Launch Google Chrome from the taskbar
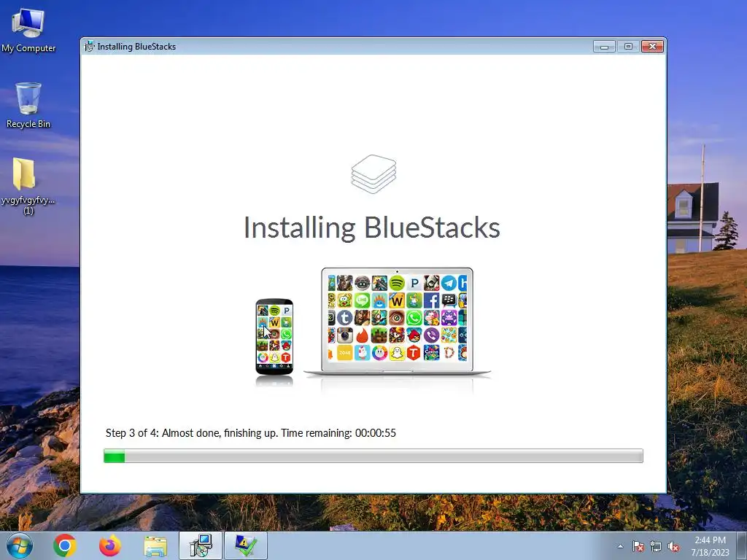The image size is (747, 560). pyautogui.click(x=65, y=545)
